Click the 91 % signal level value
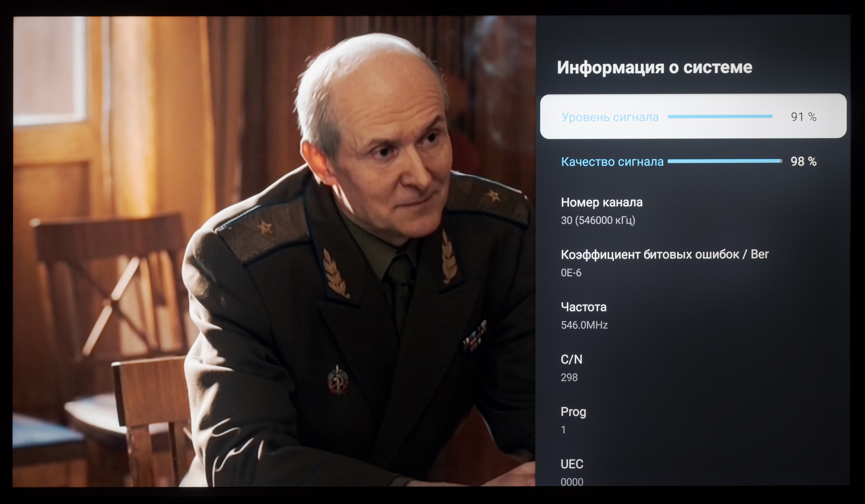The height and width of the screenshot is (504, 865). click(803, 117)
